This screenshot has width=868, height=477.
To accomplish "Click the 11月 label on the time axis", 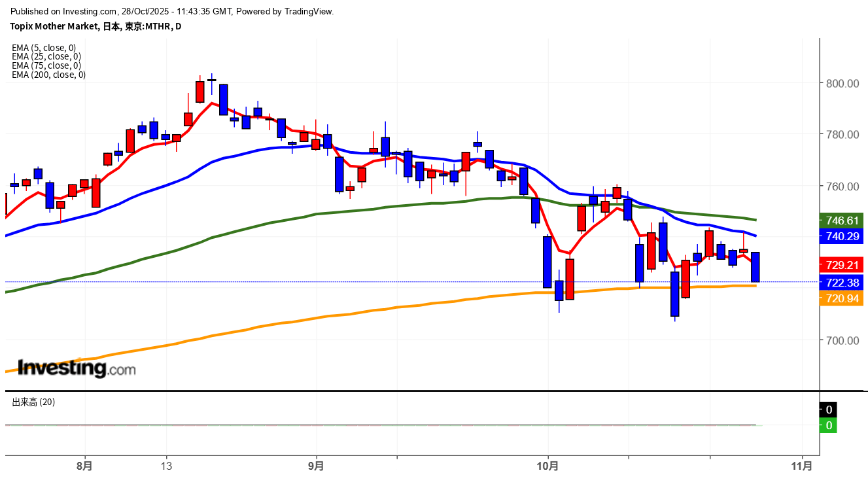I will click(802, 467).
